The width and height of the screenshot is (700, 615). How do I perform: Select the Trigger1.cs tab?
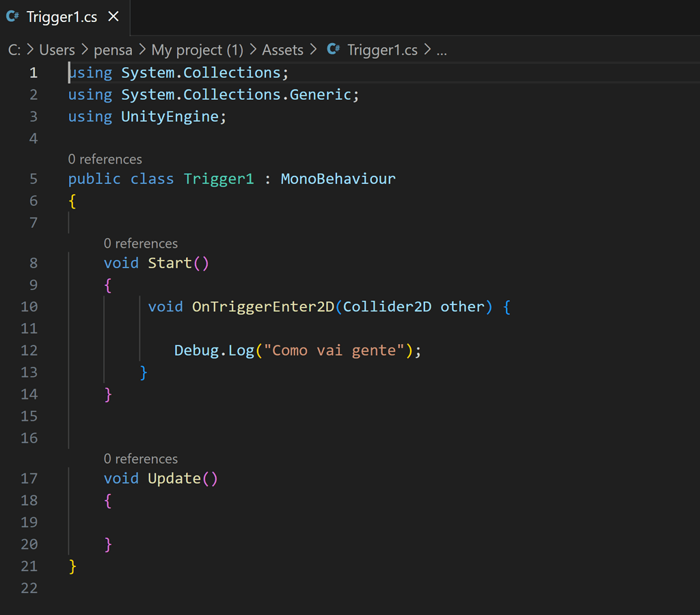62,17
